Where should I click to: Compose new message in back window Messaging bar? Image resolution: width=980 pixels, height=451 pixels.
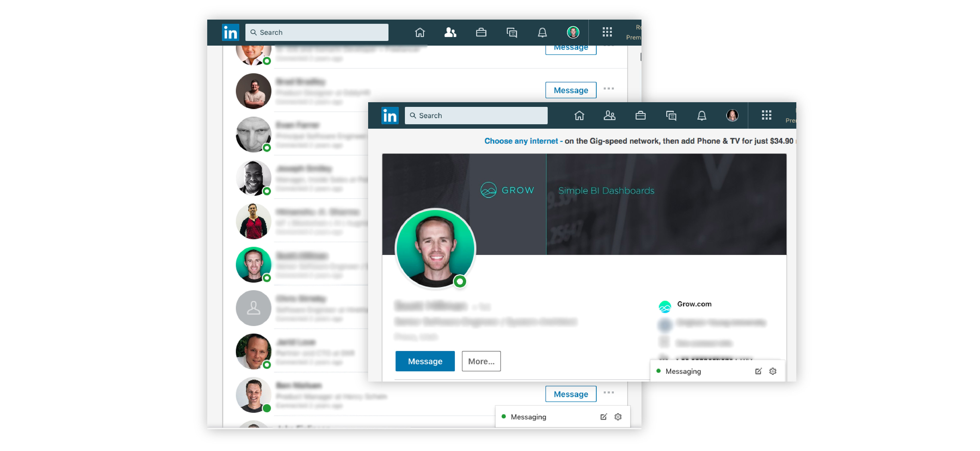pos(603,417)
